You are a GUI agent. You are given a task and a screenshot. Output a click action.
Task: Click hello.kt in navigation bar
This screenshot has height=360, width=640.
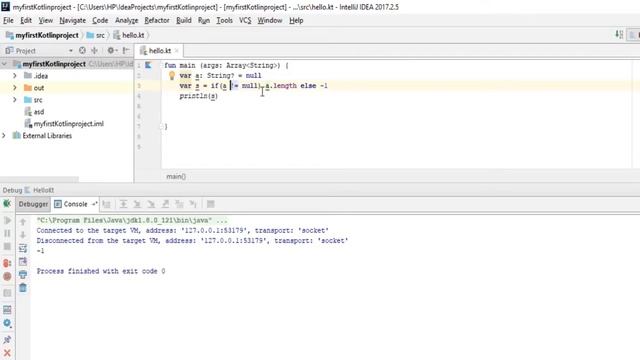(x=129, y=36)
